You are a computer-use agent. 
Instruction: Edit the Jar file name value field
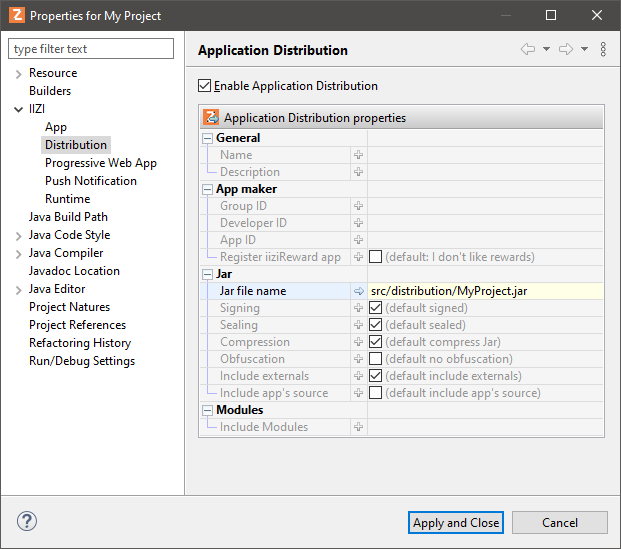click(485, 291)
